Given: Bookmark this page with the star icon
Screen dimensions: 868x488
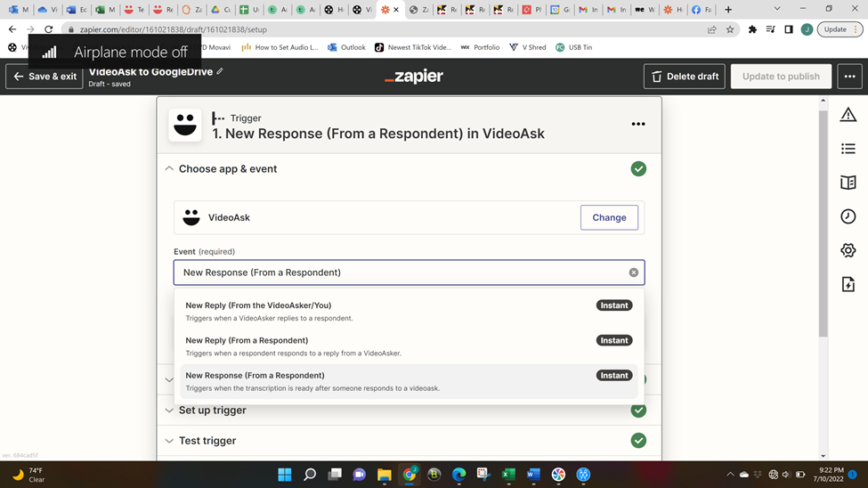Looking at the screenshot, I should click(730, 29).
